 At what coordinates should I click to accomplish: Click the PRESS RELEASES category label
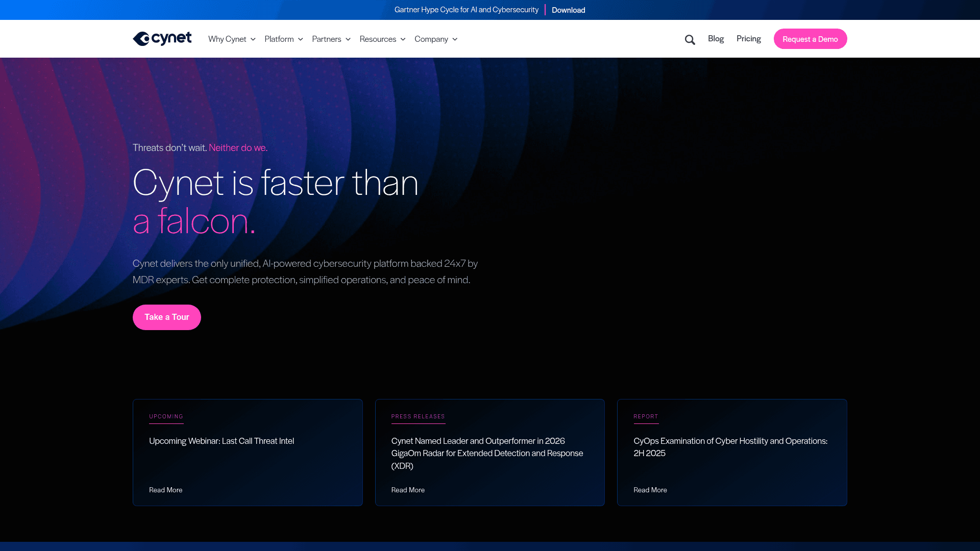(x=418, y=416)
